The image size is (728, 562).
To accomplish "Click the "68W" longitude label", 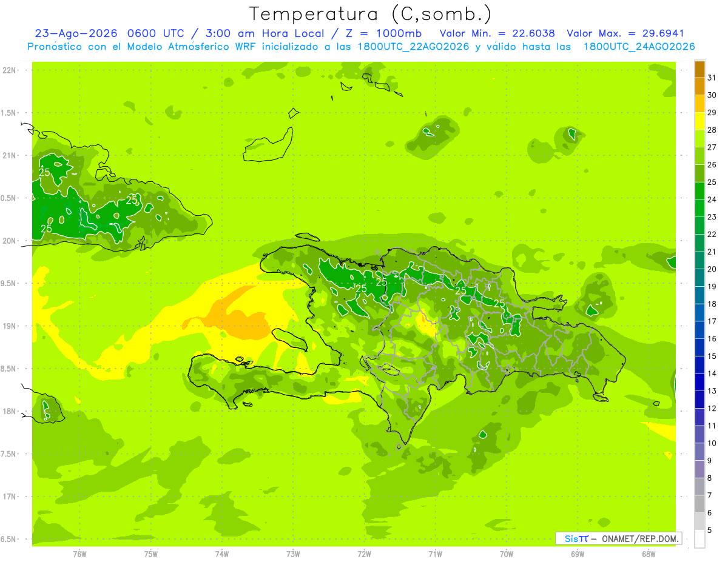I will tap(648, 554).
